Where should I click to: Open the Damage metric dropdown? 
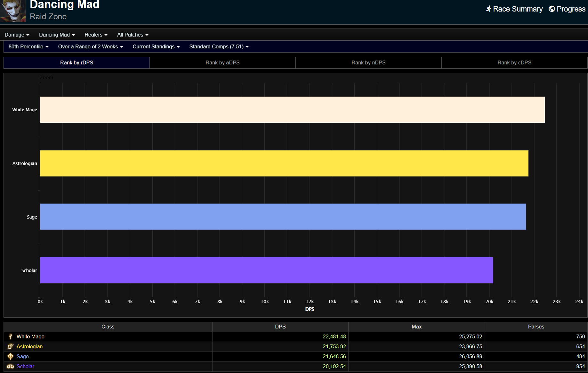[x=17, y=35]
